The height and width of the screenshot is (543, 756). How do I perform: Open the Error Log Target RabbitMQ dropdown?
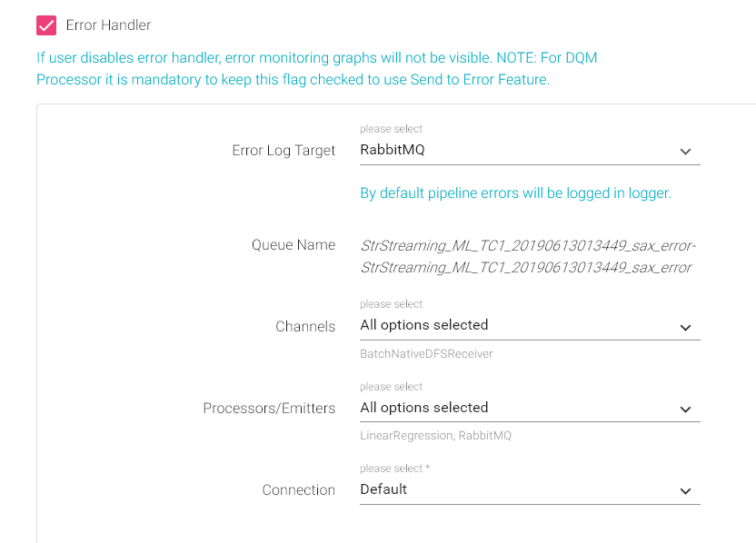coord(518,151)
